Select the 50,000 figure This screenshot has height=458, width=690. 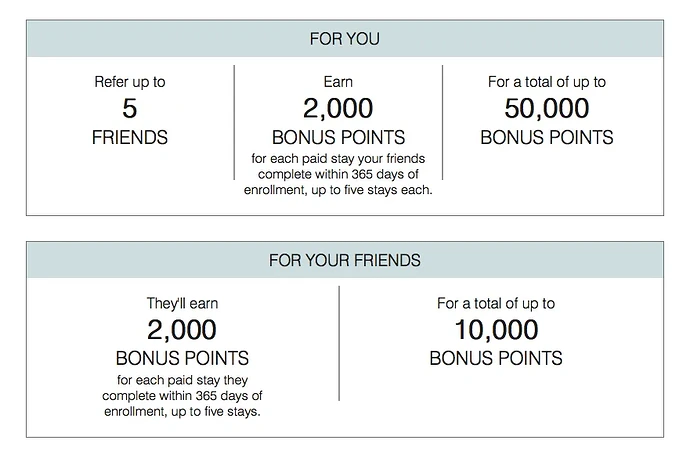546,109
